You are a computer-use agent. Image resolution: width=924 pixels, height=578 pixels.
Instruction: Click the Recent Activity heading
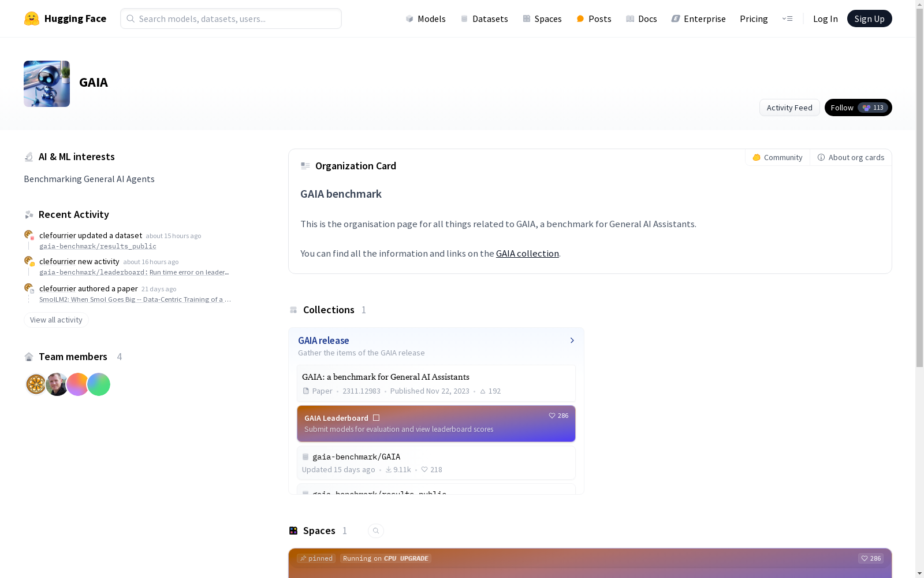pos(74,214)
